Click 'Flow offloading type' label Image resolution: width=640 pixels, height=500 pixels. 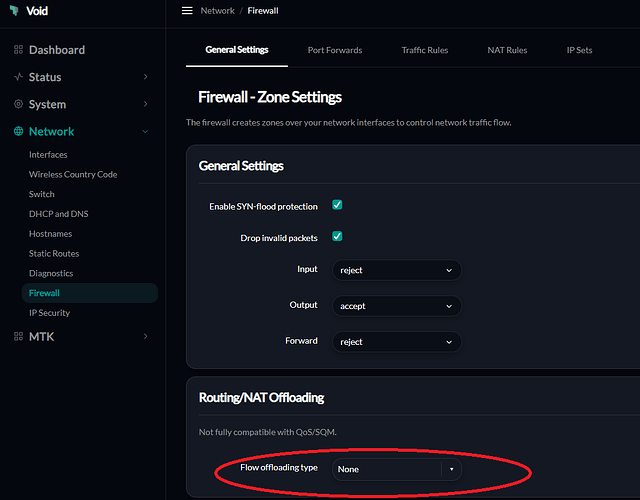click(x=279, y=467)
